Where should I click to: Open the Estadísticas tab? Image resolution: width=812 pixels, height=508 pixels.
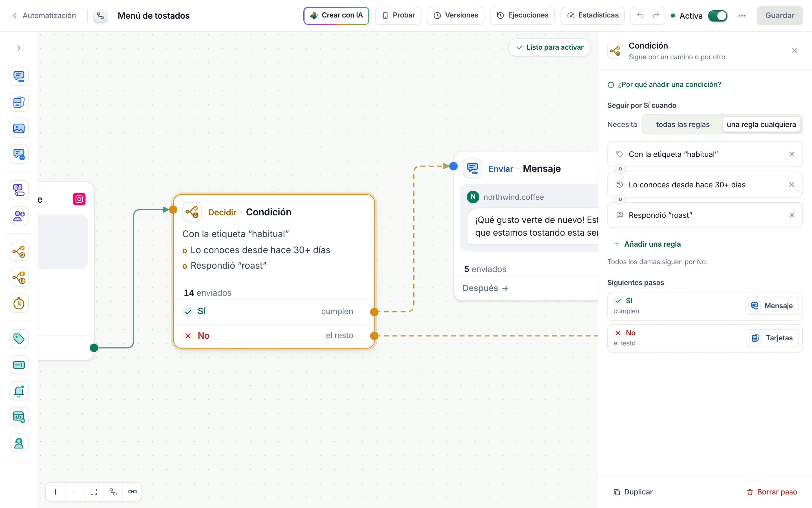point(592,16)
